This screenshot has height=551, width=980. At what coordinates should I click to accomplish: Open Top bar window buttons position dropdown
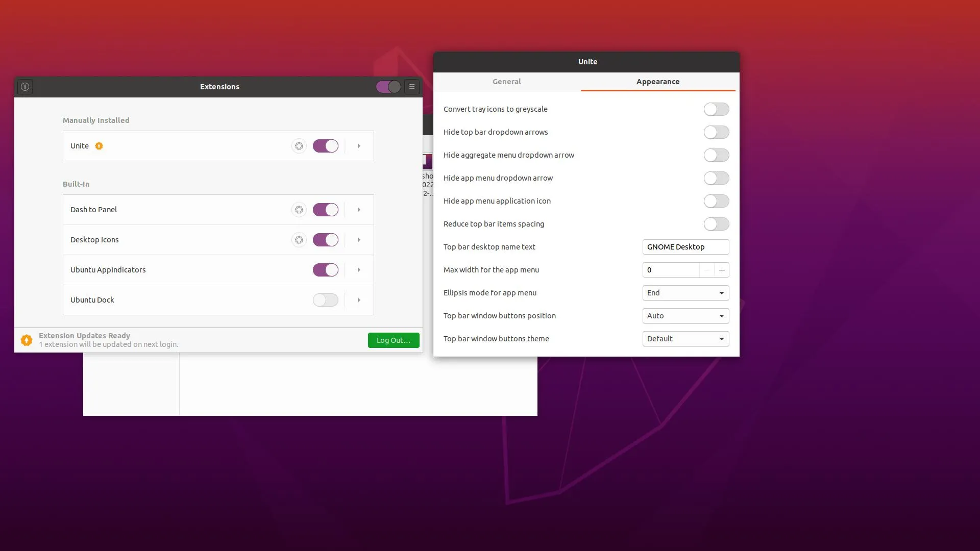tap(685, 316)
